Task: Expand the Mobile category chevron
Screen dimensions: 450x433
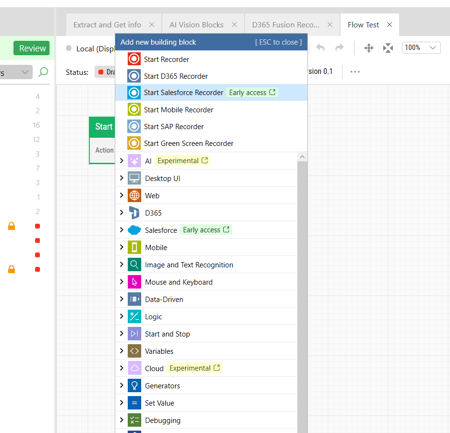Action: pos(122,247)
